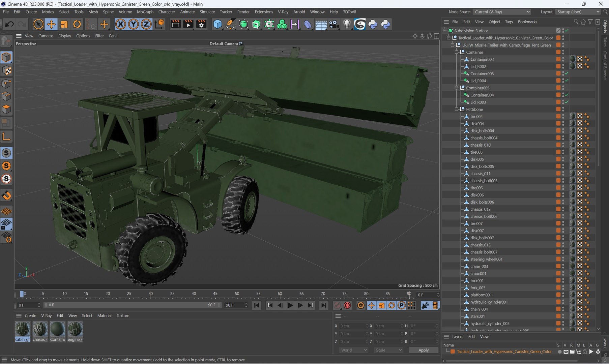
Task: Click the Make Editable icon in the left sidebar
Action: pyautogui.click(x=6, y=41)
